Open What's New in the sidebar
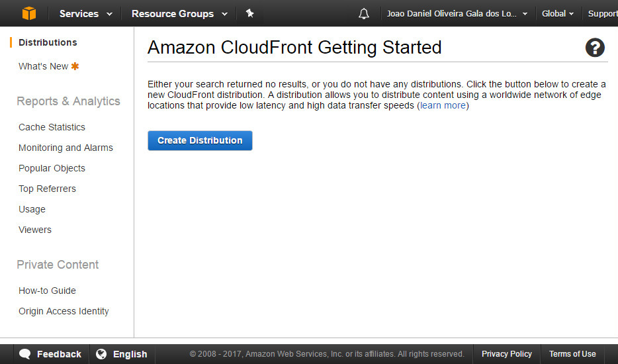 (44, 66)
